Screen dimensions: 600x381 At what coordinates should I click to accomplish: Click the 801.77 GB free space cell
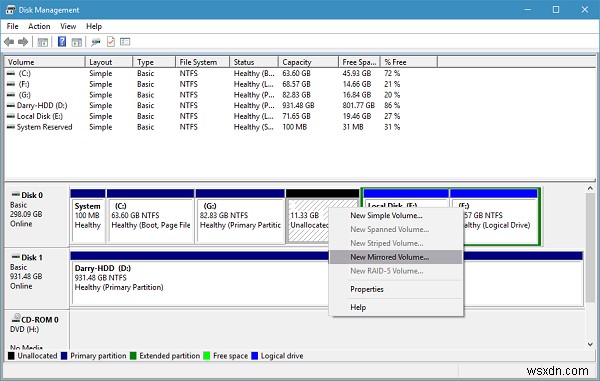359,106
